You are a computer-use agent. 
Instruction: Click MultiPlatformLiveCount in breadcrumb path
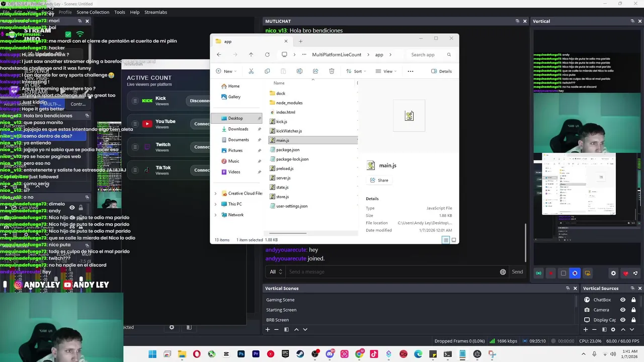337,54
